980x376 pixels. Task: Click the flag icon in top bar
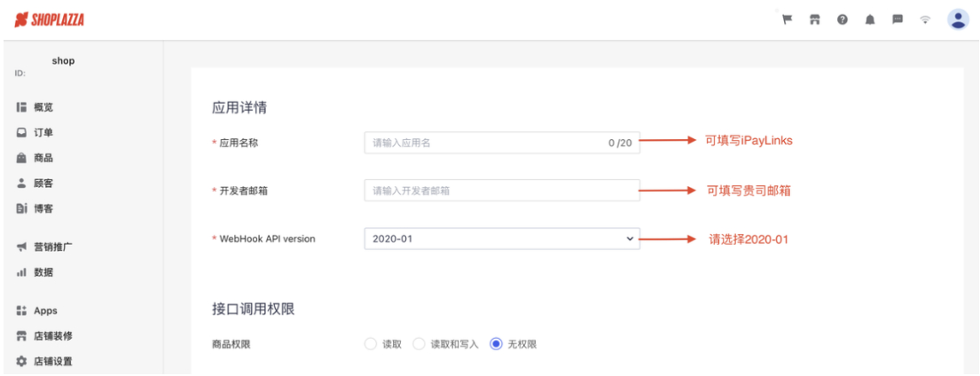[x=788, y=20]
